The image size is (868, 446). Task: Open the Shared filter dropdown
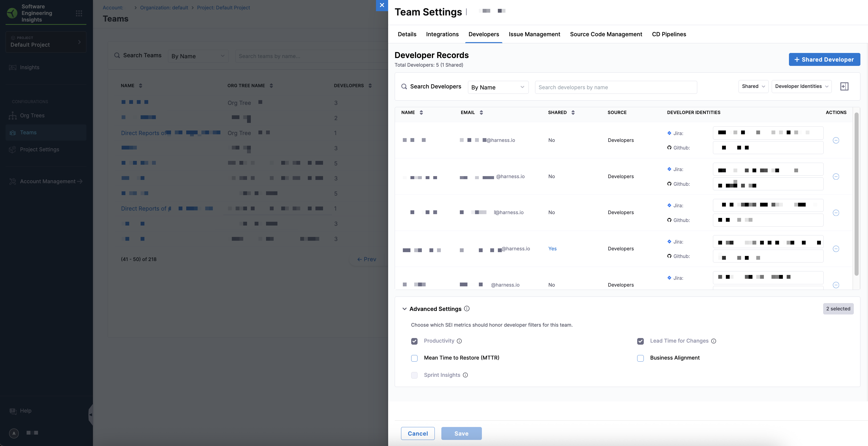753,86
